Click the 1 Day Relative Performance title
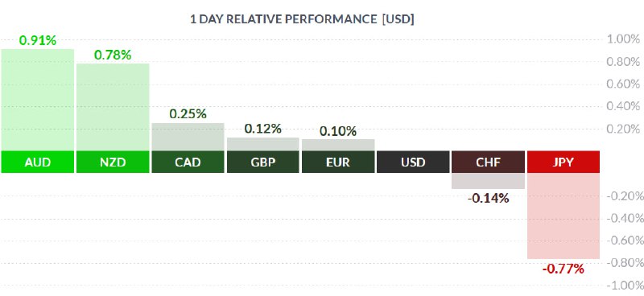Viewport: 644px width, 296px height. 302,19
